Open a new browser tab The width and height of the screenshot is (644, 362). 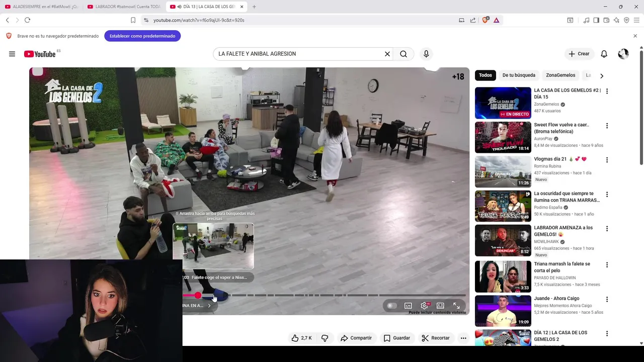click(254, 7)
